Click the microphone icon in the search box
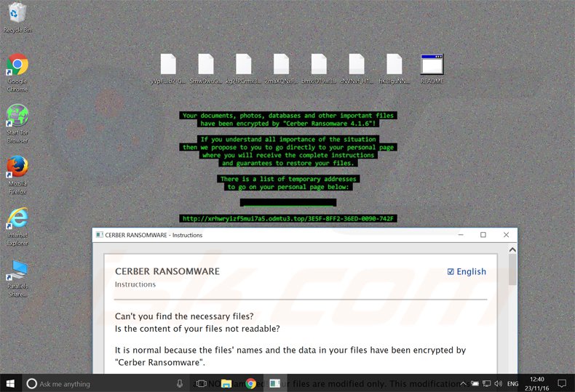 (180, 383)
